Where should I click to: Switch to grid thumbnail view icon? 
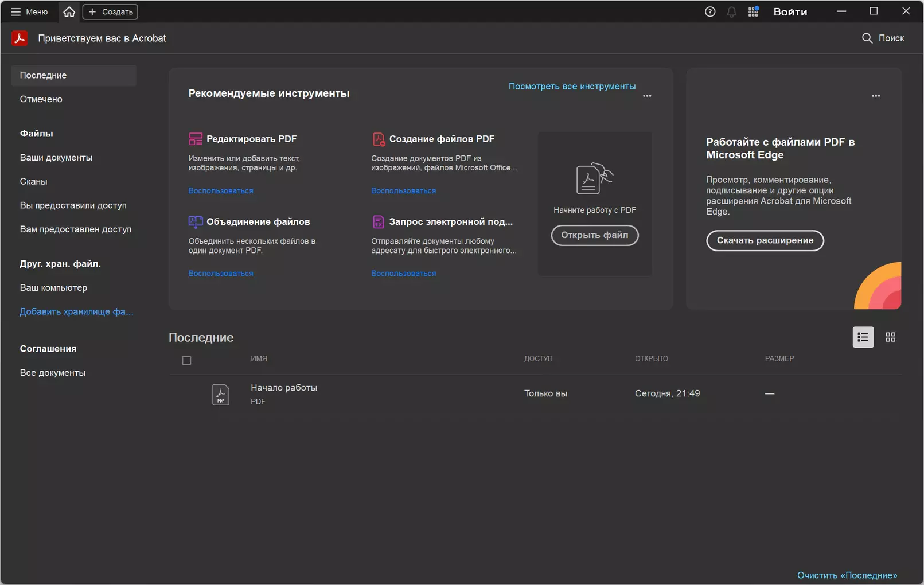(890, 337)
